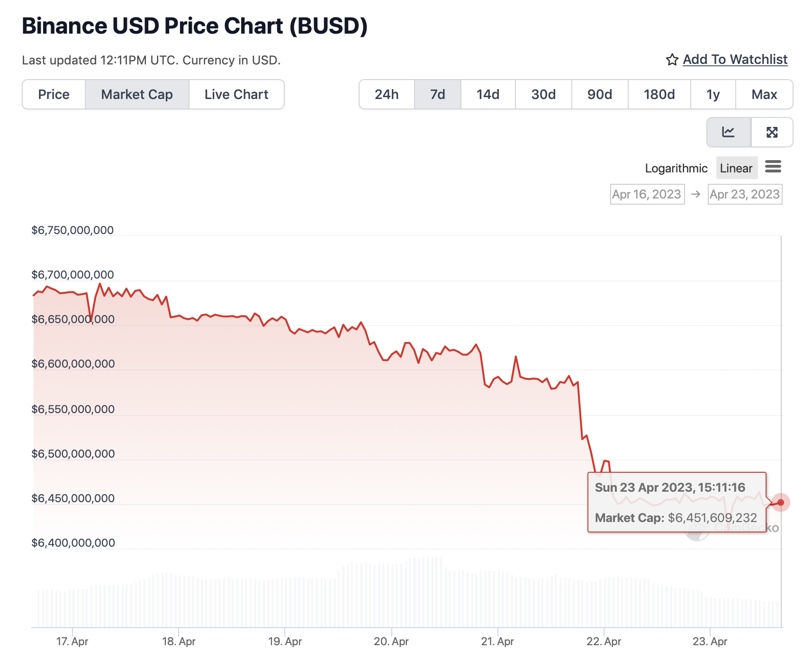Switch to the line chart view icon

(728, 132)
